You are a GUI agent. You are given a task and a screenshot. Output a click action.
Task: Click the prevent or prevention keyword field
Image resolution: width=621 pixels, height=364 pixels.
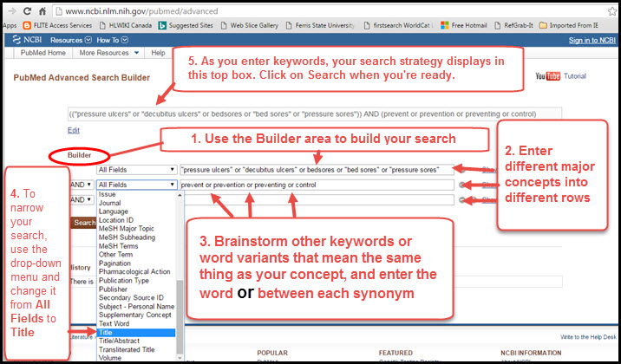(317, 185)
